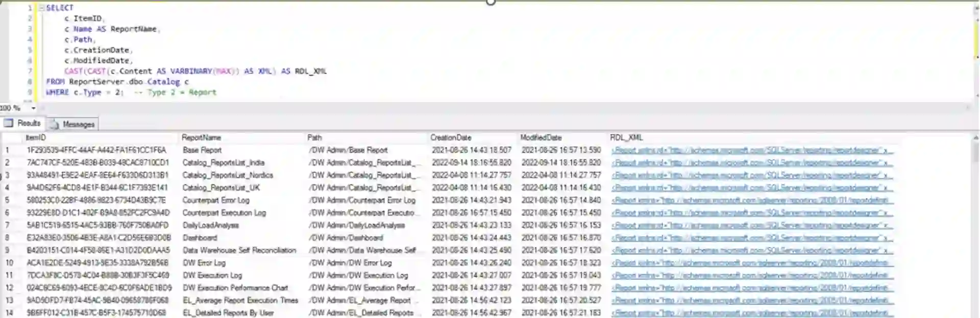This screenshot has height=318, width=980.
Task: Select CreationDate cell '2022-09-14 18:16:55.820'
Action: [x=471, y=163]
